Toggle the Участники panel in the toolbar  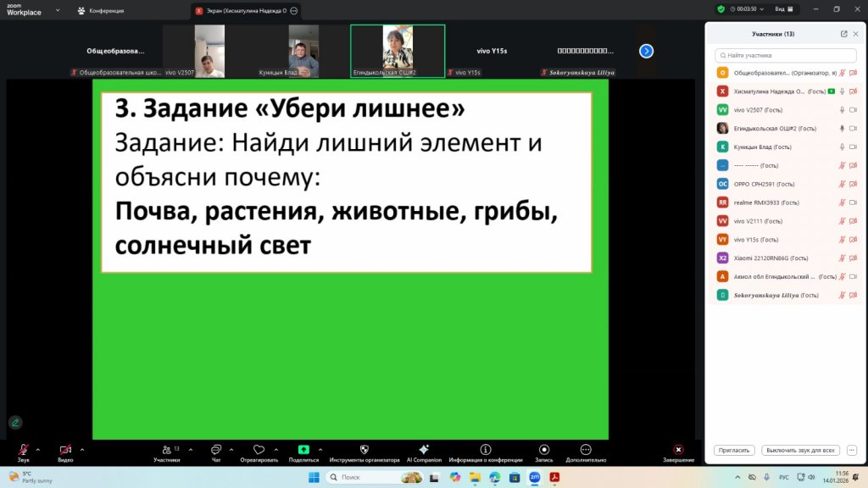pos(166,450)
